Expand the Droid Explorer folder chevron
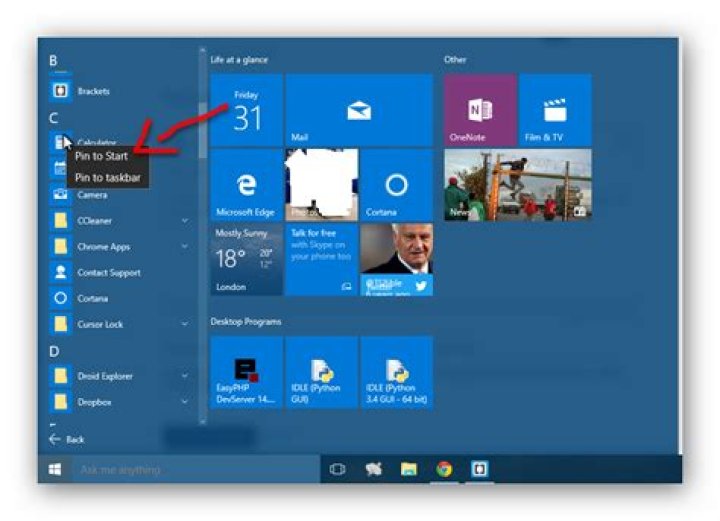 [x=185, y=376]
